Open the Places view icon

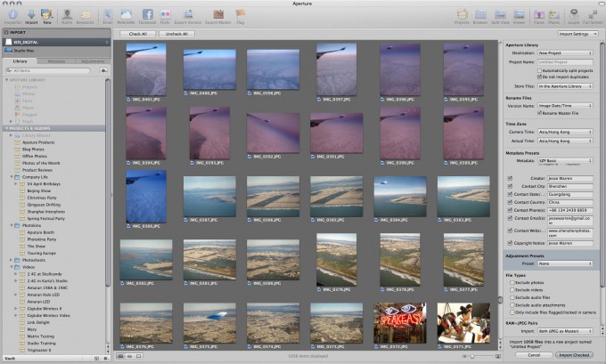pyautogui.click(x=553, y=15)
